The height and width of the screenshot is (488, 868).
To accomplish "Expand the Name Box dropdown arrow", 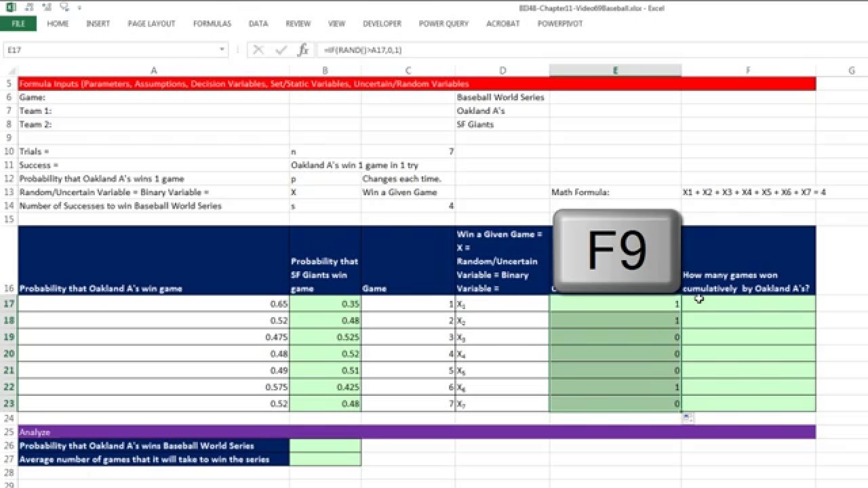I will 222,49.
